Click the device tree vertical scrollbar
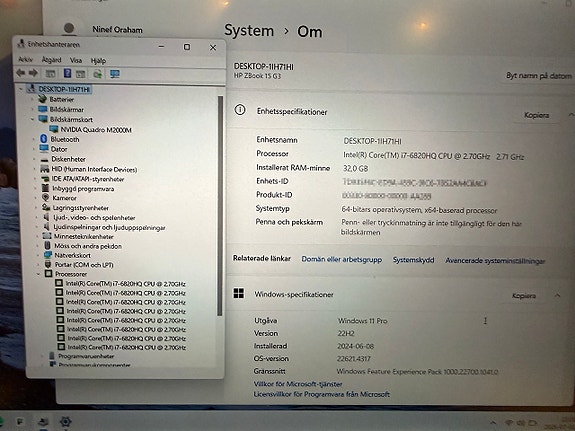 click(220, 205)
